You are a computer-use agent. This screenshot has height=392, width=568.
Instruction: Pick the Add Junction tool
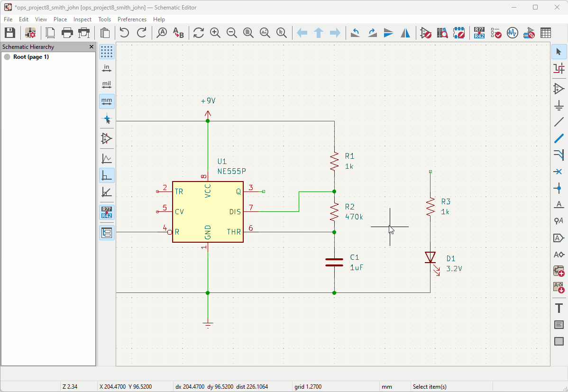tap(559, 188)
